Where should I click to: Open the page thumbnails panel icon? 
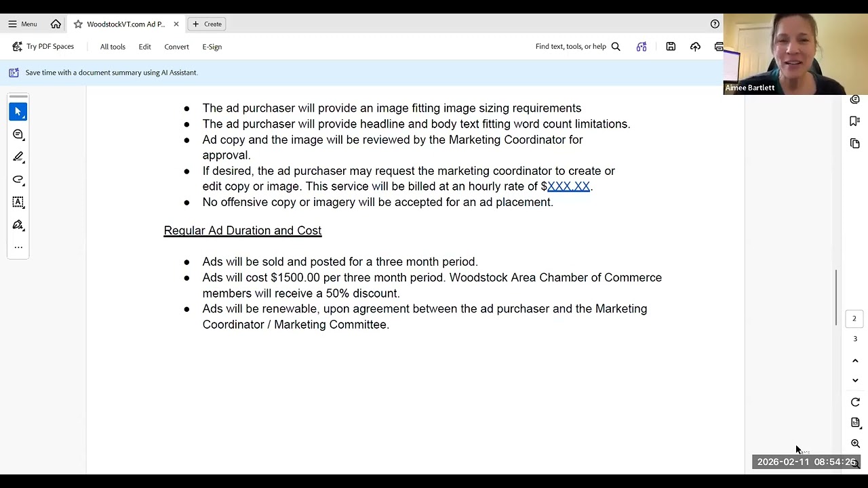coord(855,144)
